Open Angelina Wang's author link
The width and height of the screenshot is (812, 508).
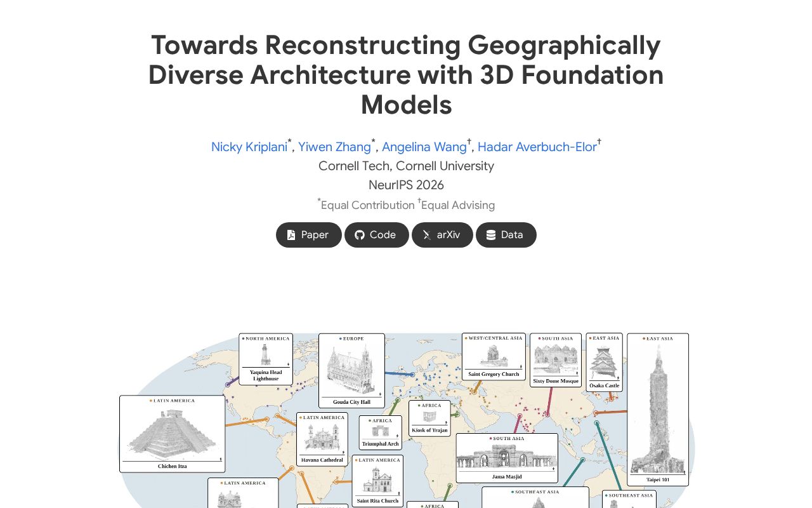(x=424, y=147)
